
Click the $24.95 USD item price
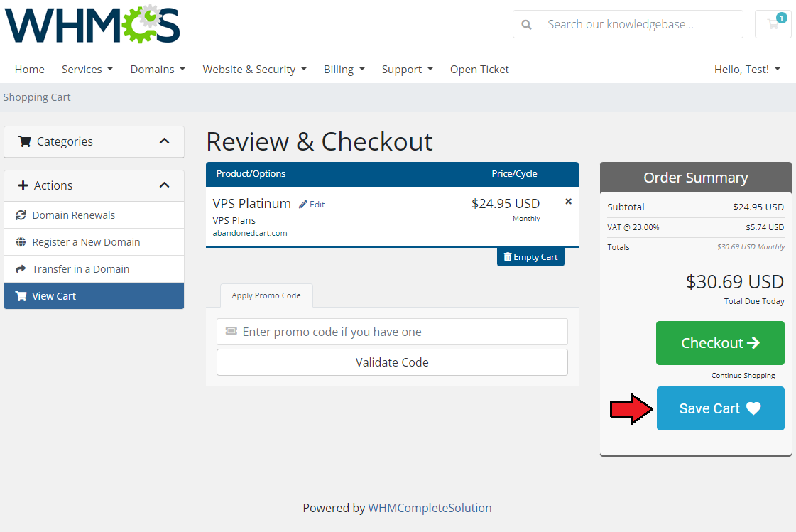click(x=505, y=204)
